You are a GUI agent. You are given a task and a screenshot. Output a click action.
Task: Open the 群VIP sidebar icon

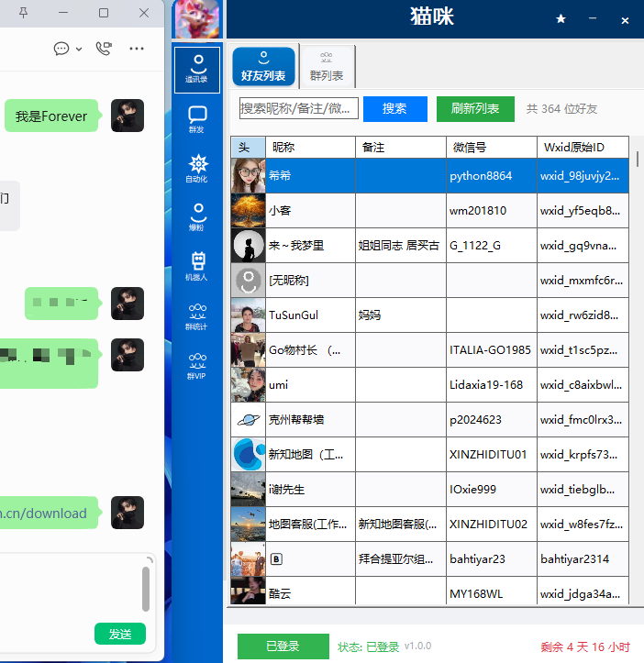click(196, 366)
